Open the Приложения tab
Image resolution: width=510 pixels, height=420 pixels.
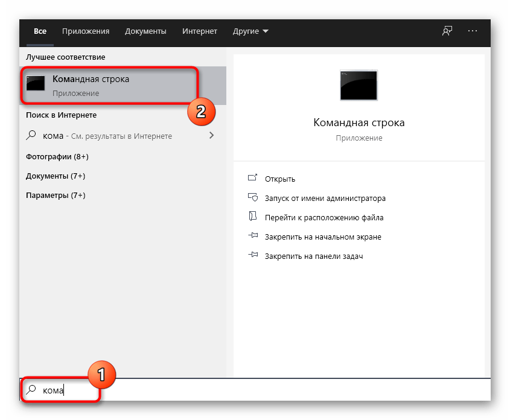pos(86,31)
